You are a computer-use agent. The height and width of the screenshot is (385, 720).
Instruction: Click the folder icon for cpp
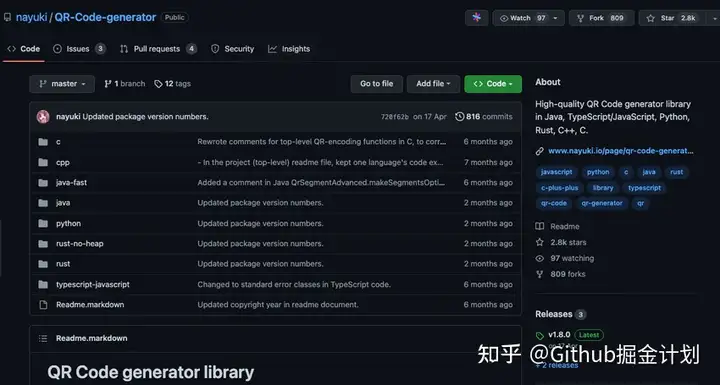[43, 162]
